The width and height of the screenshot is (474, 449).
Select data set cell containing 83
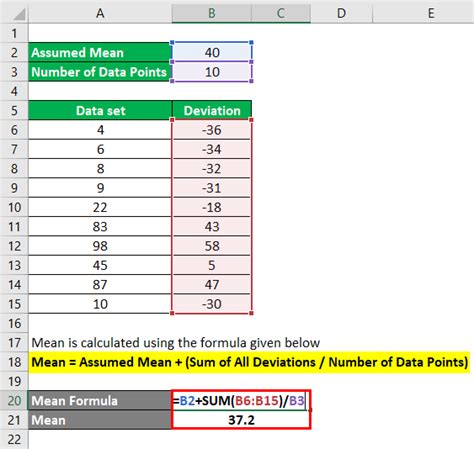pos(100,227)
